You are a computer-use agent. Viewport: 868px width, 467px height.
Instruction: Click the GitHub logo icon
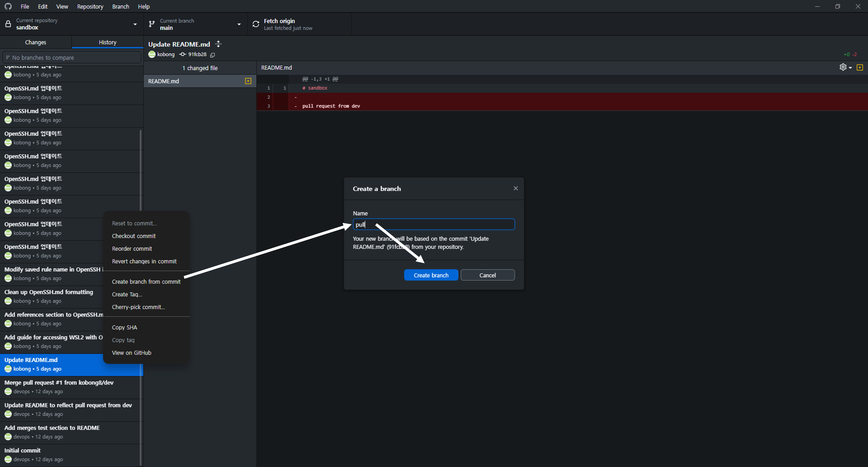point(8,6)
